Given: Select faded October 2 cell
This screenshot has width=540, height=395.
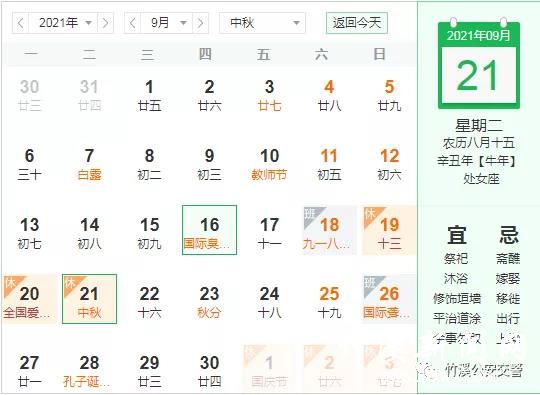Looking at the screenshot, I should pyautogui.click(x=329, y=368).
